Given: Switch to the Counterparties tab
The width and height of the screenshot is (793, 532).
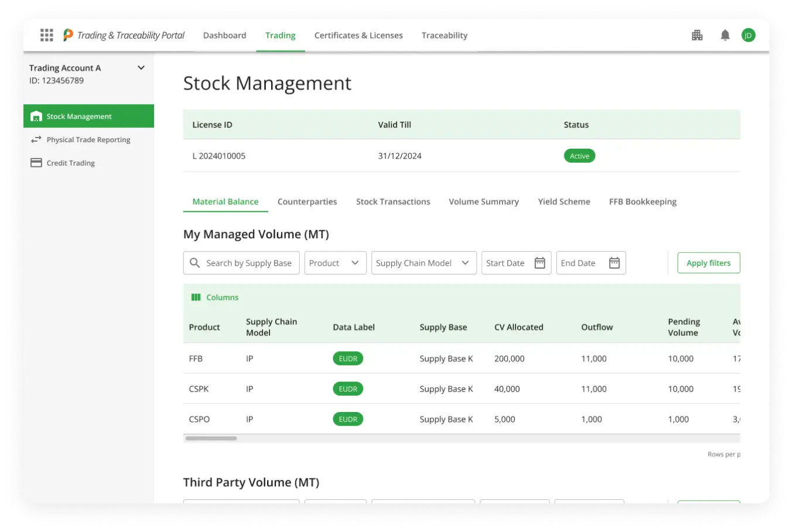Looking at the screenshot, I should pyautogui.click(x=307, y=201).
